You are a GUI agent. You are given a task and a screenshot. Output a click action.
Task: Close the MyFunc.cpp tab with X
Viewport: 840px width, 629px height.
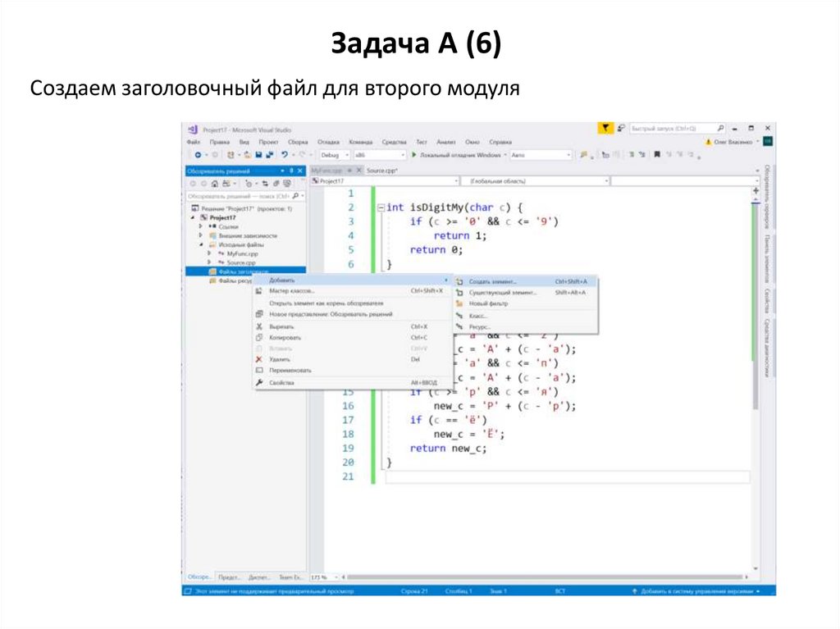(x=359, y=171)
